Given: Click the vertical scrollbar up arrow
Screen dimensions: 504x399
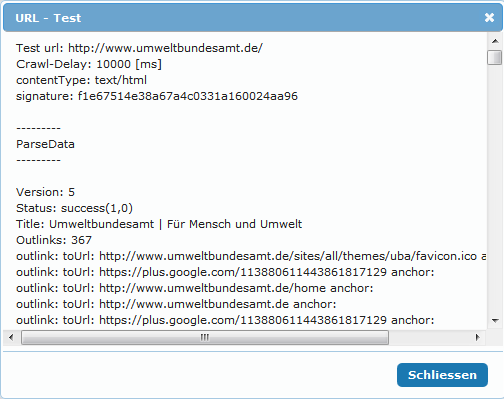Looking at the screenshot, I should pos(495,41).
